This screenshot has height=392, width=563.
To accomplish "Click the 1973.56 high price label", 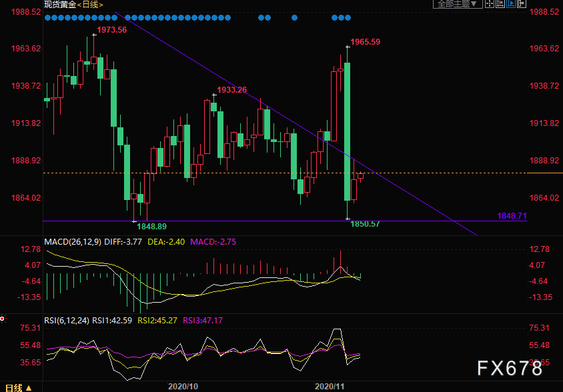I will point(111,30).
